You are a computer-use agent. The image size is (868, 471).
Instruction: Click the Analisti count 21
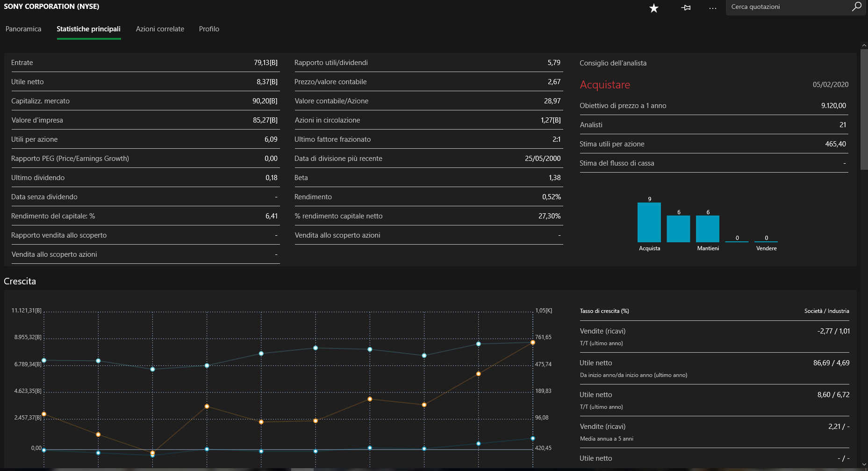click(x=843, y=125)
